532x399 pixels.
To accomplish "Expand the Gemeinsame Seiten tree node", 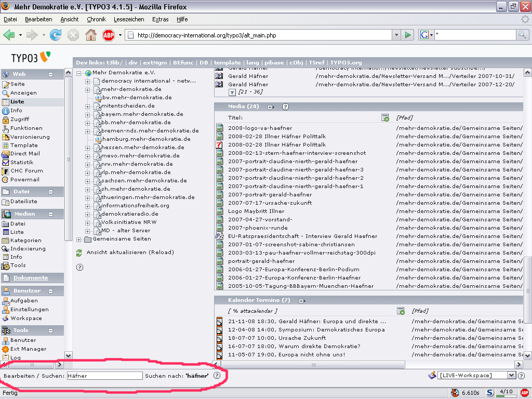I will [x=79, y=240].
